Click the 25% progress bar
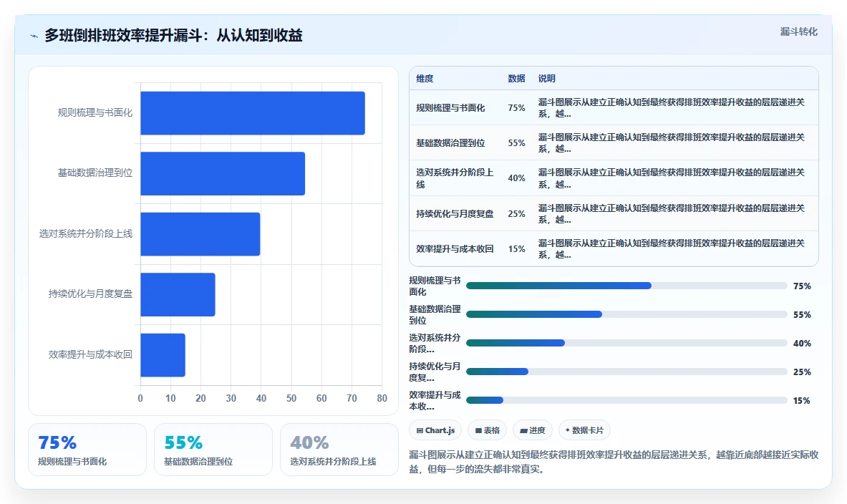Image resolution: width=847 pixels, height=504 pixels. point(626,372)
